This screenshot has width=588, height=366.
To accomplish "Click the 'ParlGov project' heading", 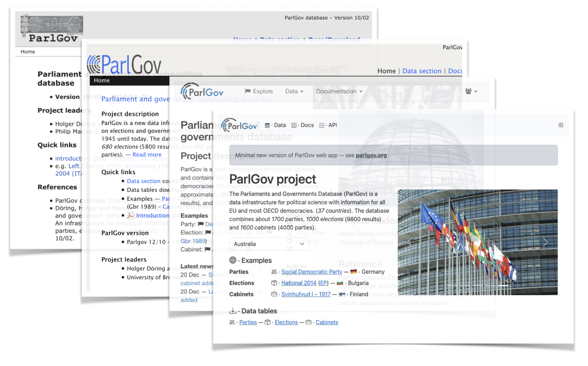I will click(273, 179).
